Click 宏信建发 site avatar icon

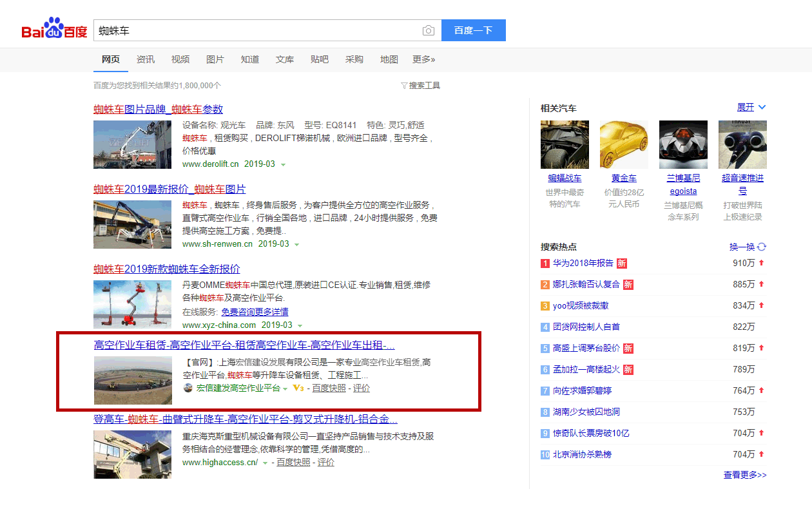188,388
